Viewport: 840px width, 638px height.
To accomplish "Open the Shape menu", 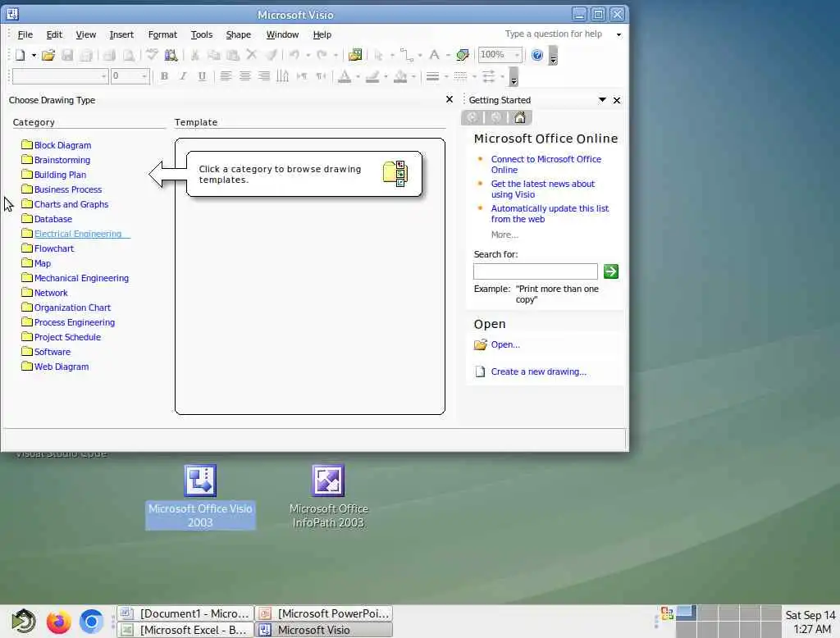I will [239, 34].
